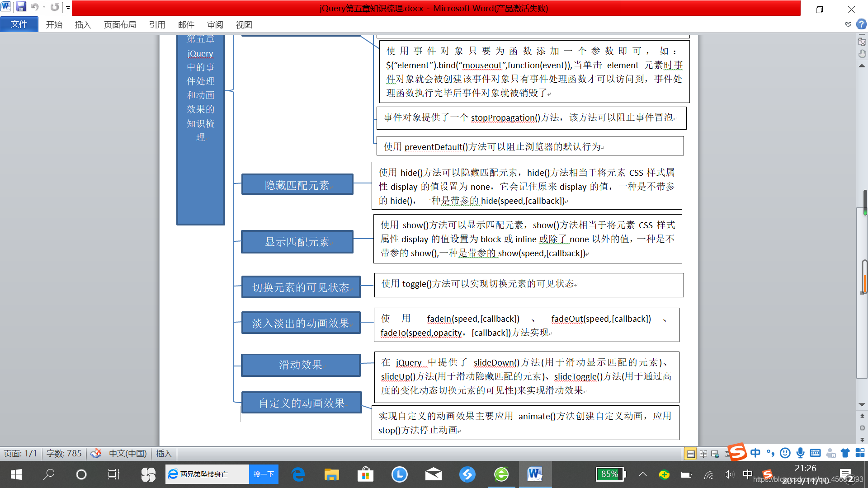The height and width of the screenshot is (488, 868).
Task: Open Word Help with the question mark icon
Action: point(861,24)
